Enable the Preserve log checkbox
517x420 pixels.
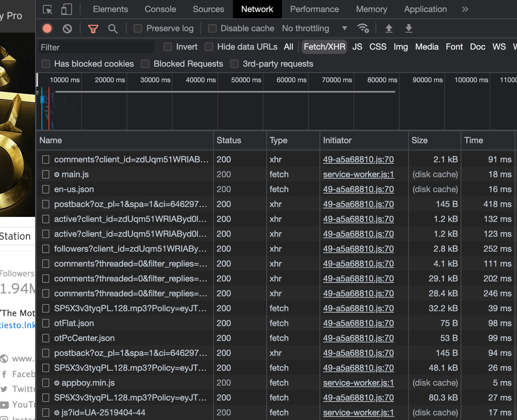click(138, 28)
